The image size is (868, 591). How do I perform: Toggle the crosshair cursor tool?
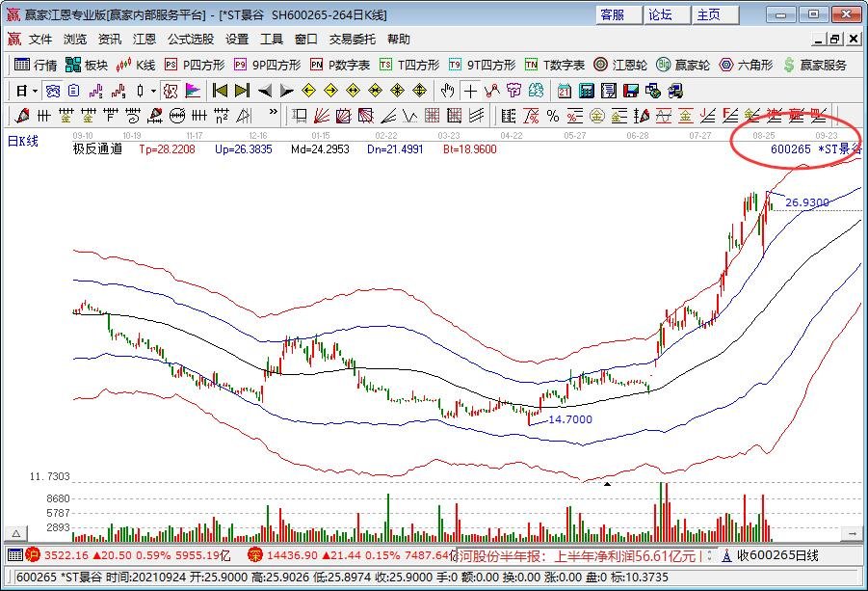coord(470,91)
